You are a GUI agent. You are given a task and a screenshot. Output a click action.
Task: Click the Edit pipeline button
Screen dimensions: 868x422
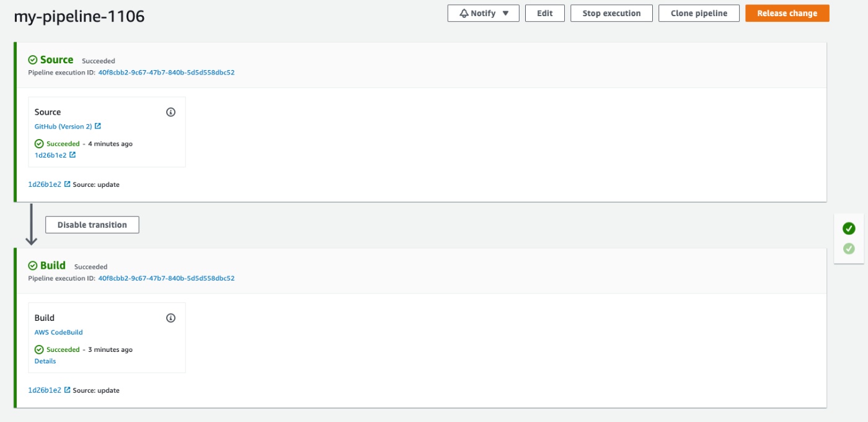[544, 13]
